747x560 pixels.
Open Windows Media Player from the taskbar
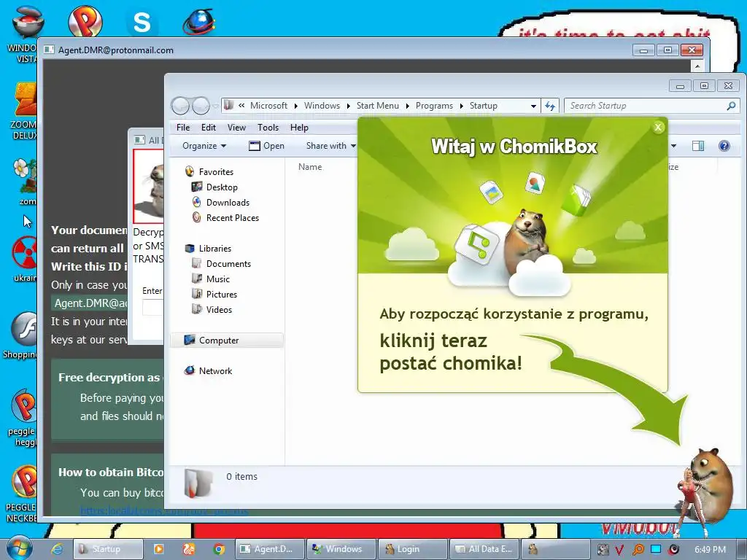click(158, 549)
